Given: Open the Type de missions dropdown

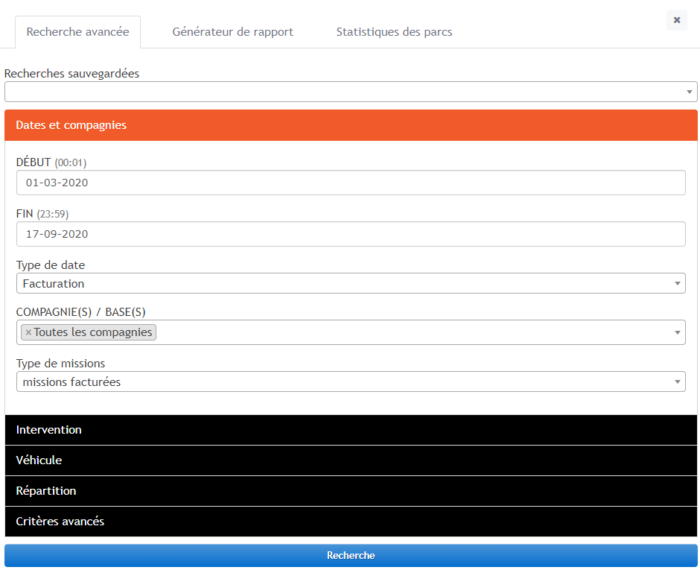Looking at the screenshot, I should click(x=350, y=382).
